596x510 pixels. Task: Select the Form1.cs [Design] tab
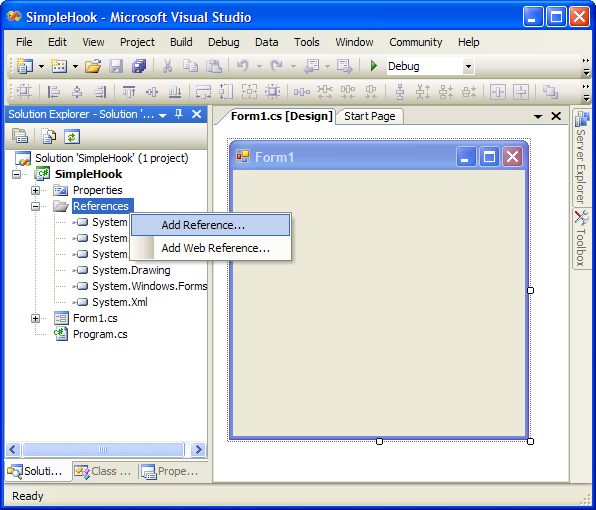[x=281, y=116]
